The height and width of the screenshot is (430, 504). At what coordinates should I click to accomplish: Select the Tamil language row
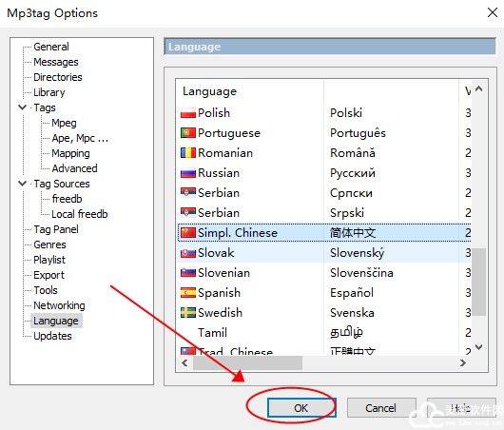324,333
